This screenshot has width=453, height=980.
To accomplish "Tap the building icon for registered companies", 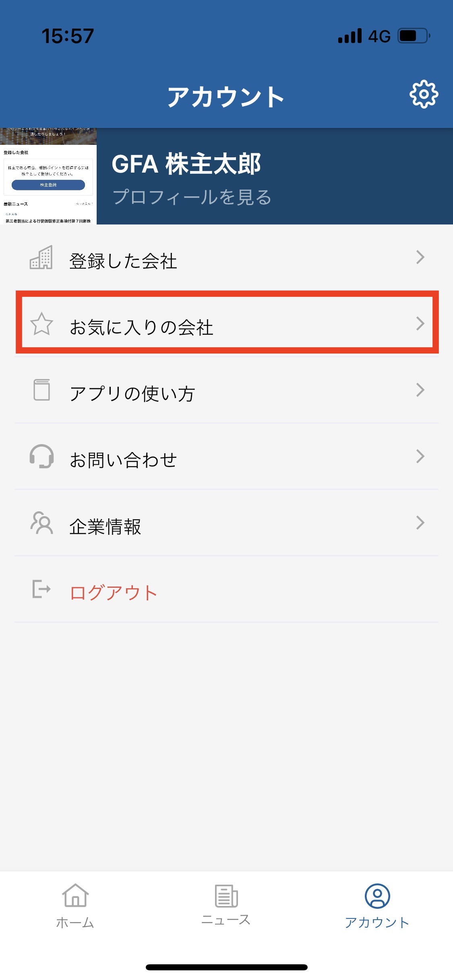I will (41, 257).
